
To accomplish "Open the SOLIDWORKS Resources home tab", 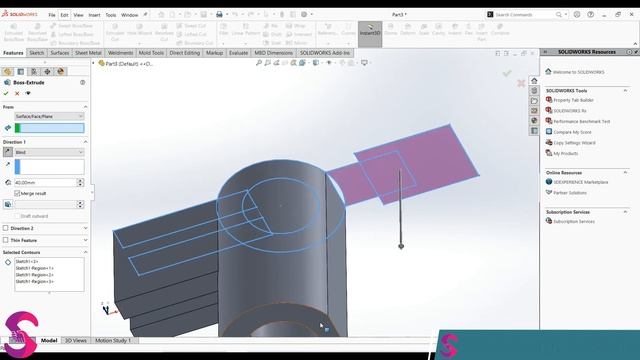I will point(534,81).
